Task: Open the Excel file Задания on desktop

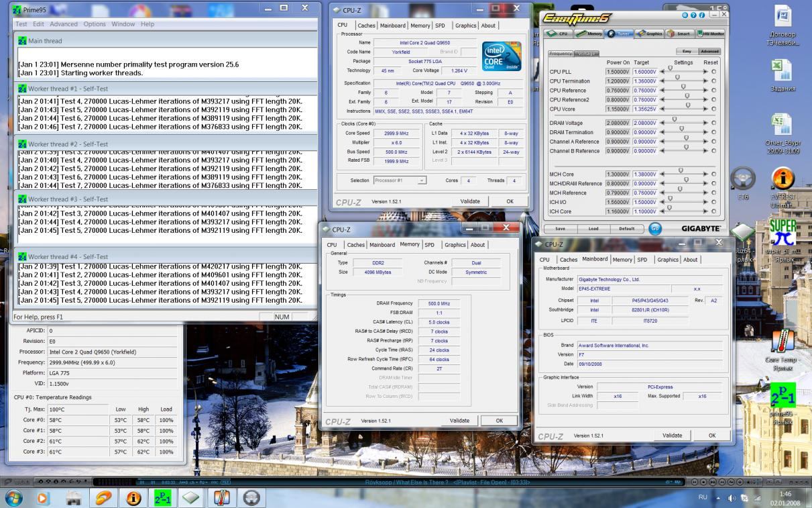Action: pos(782,75)
